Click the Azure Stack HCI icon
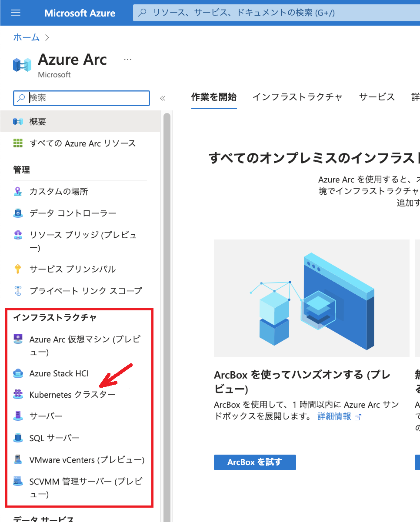 (x=18, y=373)
